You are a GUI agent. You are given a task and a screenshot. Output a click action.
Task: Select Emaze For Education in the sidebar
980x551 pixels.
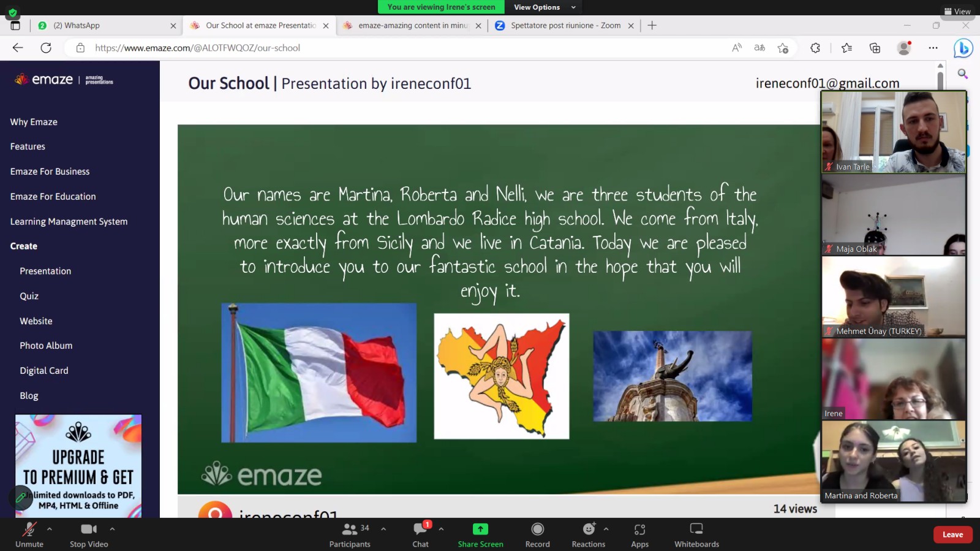click(53, 197)
